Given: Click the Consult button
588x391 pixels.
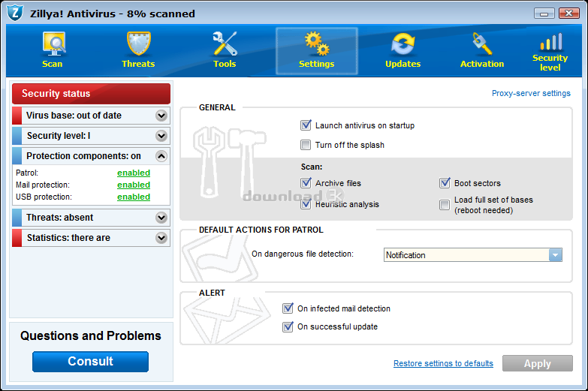Looking at the screenshot, I should 90,362.
